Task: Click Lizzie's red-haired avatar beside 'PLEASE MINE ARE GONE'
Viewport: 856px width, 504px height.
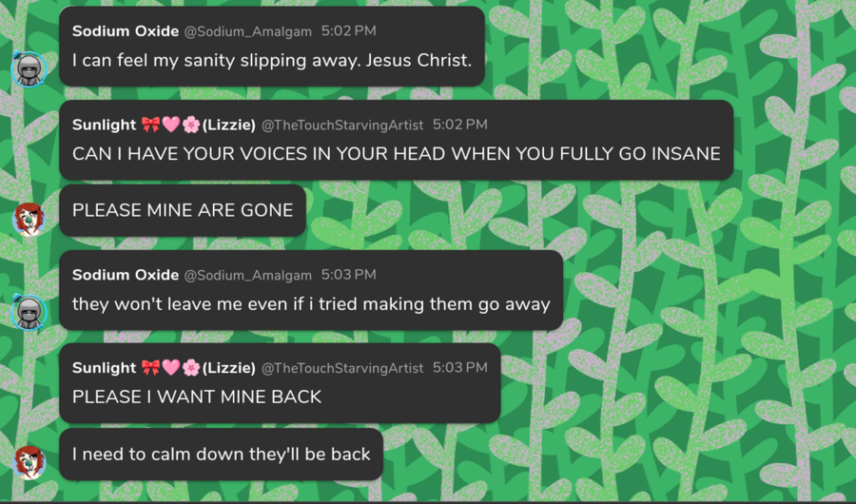Action: coord(29,220)
